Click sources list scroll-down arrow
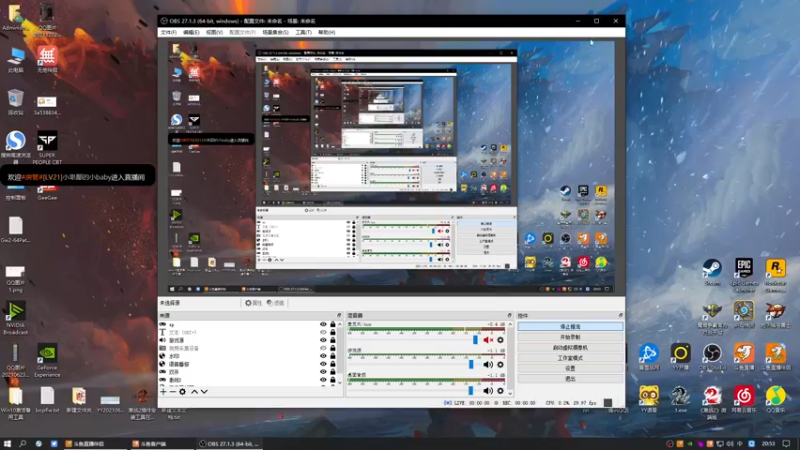This screenshot has height=450, width=800. point(340,383)
